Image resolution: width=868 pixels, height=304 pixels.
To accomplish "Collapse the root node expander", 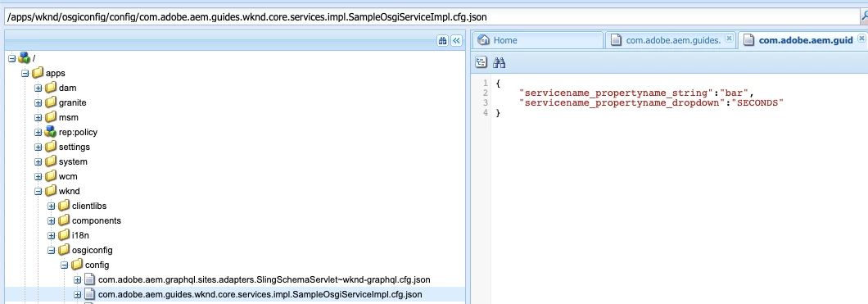I will coord(11,58).
